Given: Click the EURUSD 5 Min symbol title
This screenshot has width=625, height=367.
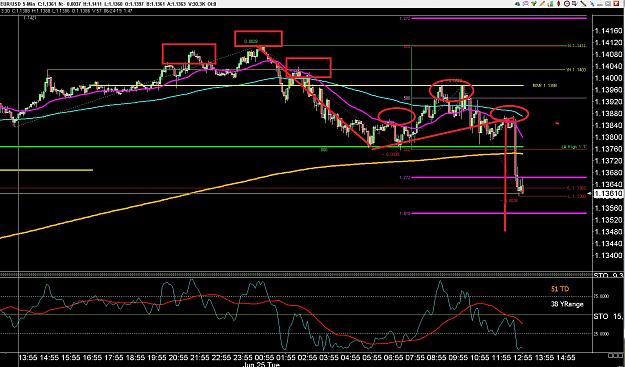Looking at the screenshot, I should [18, 4].
